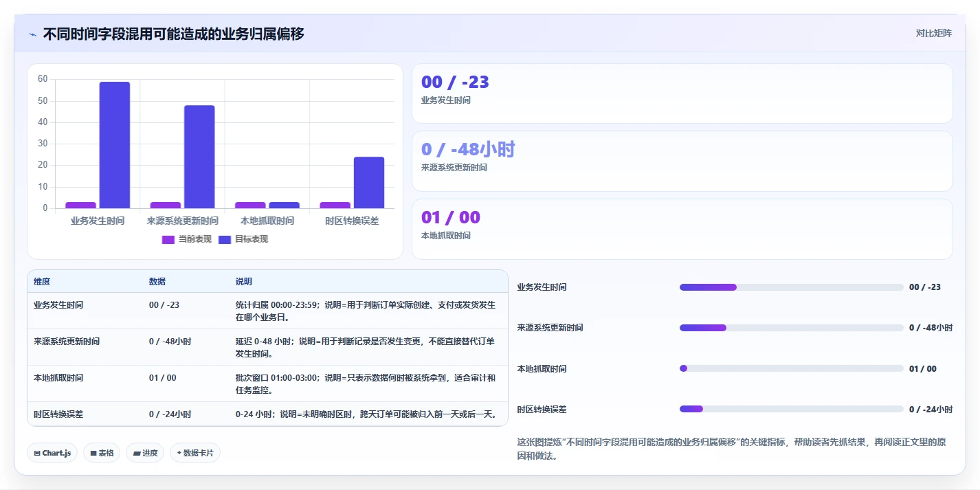Image resolution: width=980 pixels, height=490 pixels.
Task: Click the page title 不同时间字段混用可能造成的业务归属偏移
Action: [x=173, y=34]
